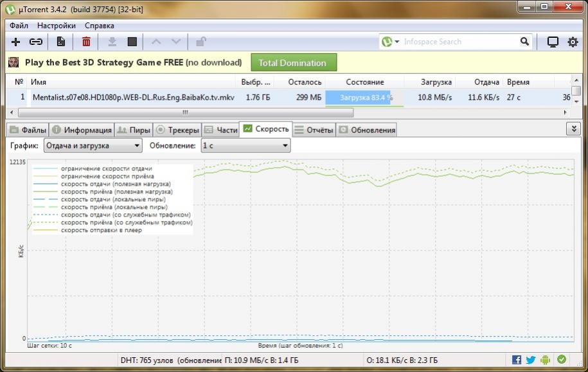Sort by Время column header
The image size is (588, 372).
pos(518,82)
